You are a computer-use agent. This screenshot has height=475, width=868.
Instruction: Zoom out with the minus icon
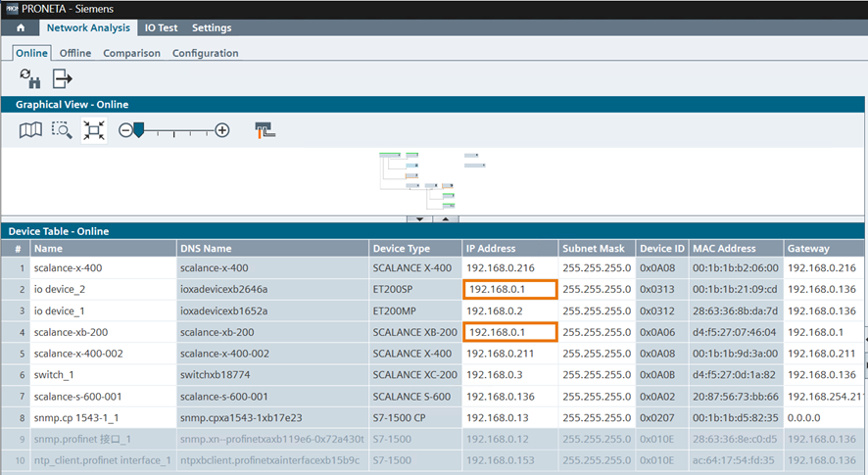click(125, 130)
